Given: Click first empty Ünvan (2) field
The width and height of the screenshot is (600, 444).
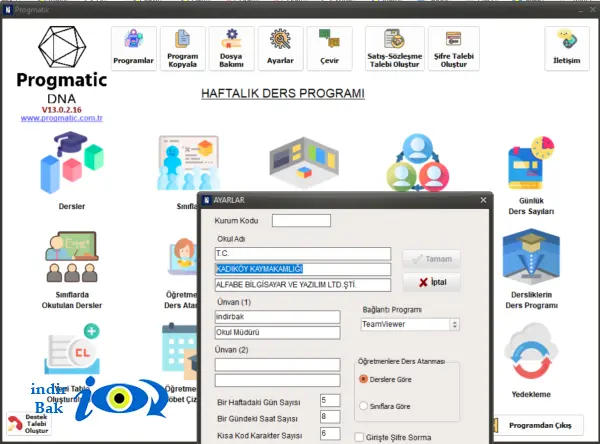Looking at the screenshot, I should [277, 364].
